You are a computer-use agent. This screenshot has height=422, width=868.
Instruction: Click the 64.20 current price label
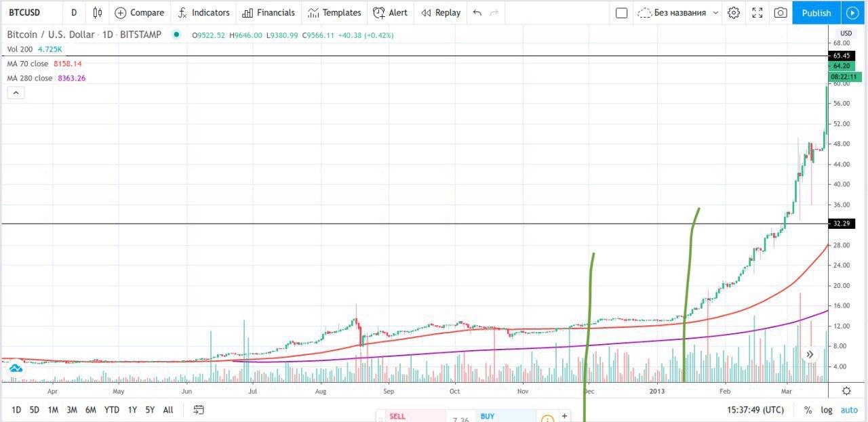(x=842, y=66)
